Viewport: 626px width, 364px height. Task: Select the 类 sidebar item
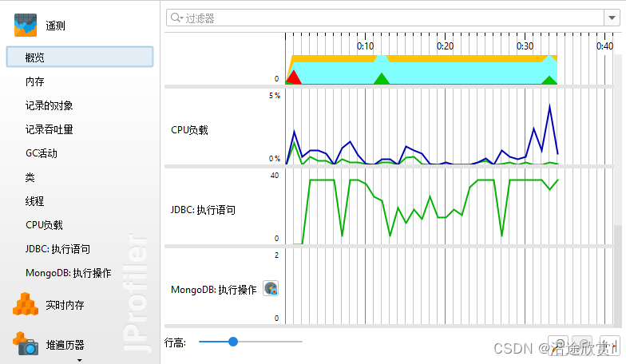30,177
